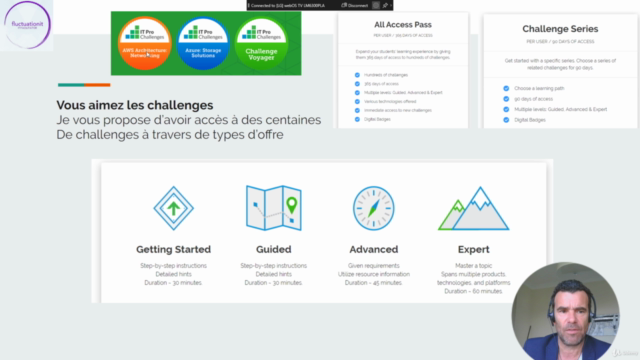Click the All Access Pass check beside Multiple levels
Viewport: 640px width, 360px height.
(357, 93)
